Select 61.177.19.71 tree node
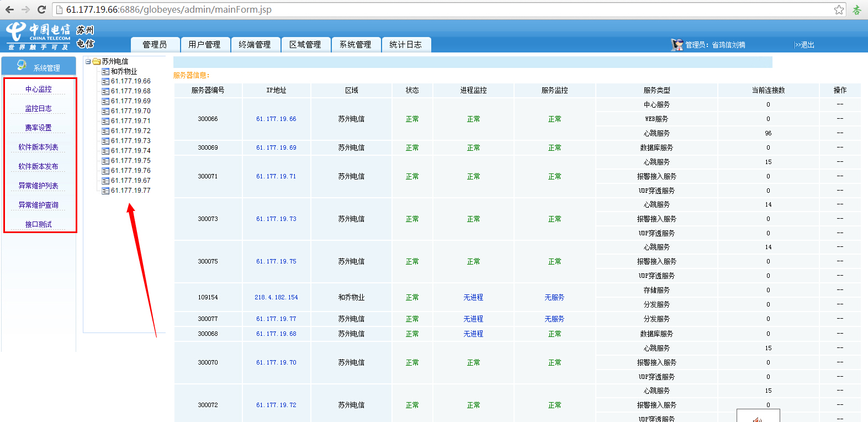 click(131, 121)
